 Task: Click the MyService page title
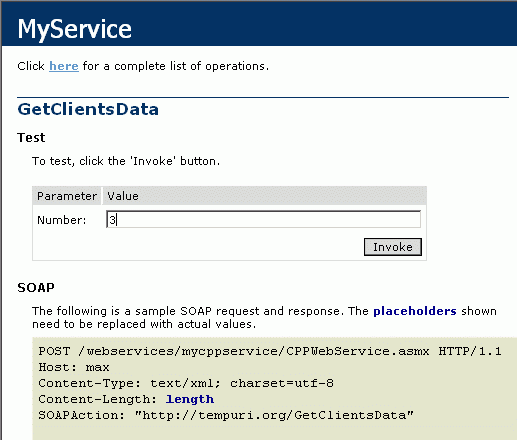(x=74, y=29)
